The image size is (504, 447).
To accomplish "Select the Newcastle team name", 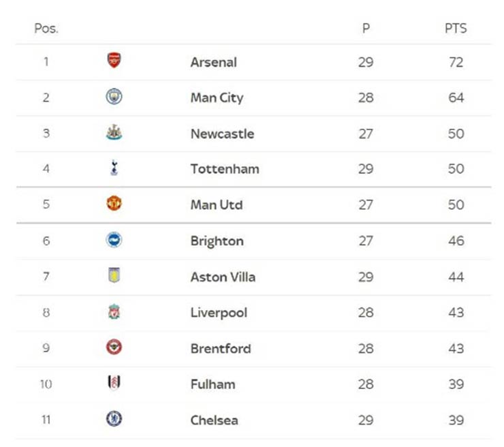I will click(x=222, y=134).
